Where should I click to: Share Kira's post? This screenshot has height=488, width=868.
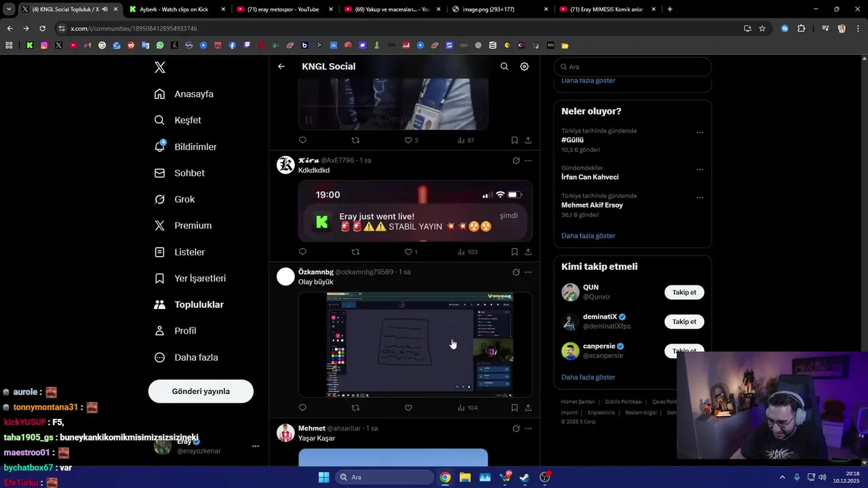(x=528, y=251)
